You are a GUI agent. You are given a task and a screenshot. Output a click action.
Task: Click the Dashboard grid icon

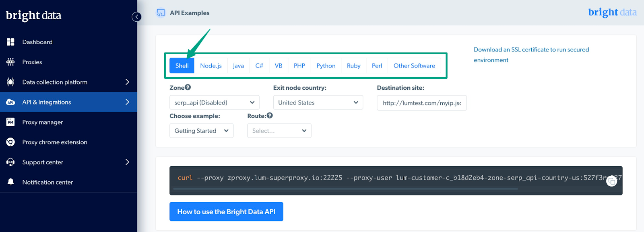tap(10, 42)
